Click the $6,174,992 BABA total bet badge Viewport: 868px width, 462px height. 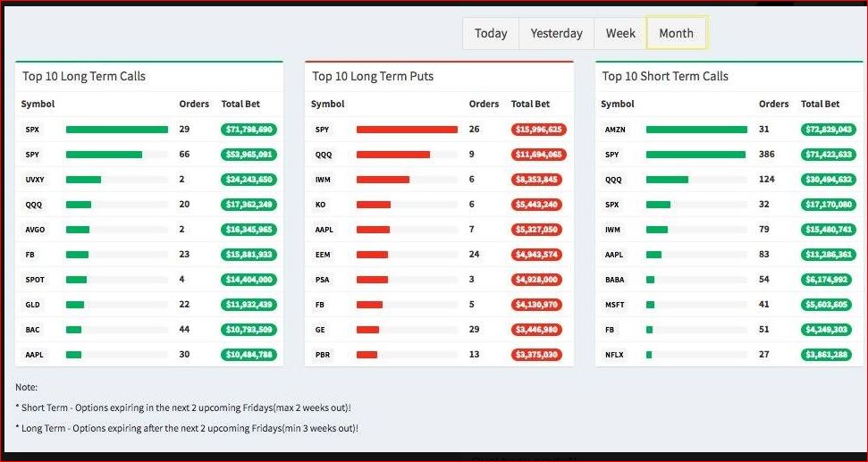(827, 280)
